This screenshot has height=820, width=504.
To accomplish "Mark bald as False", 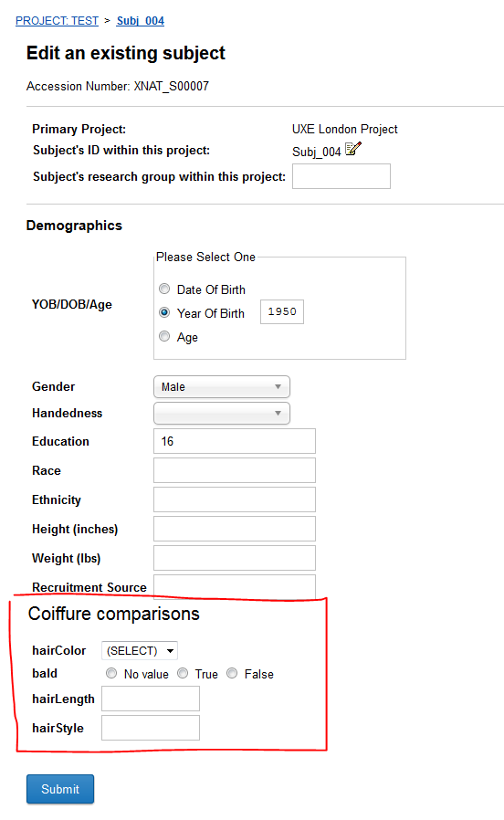I will coord(232,673).
